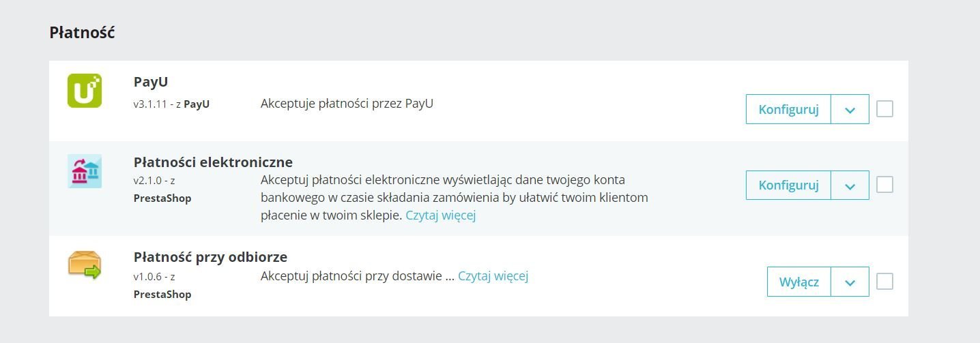Screen dimensions: 980x343
Task: Check the Płatność przy odbiorze checkbox
Action: [884, 282]
